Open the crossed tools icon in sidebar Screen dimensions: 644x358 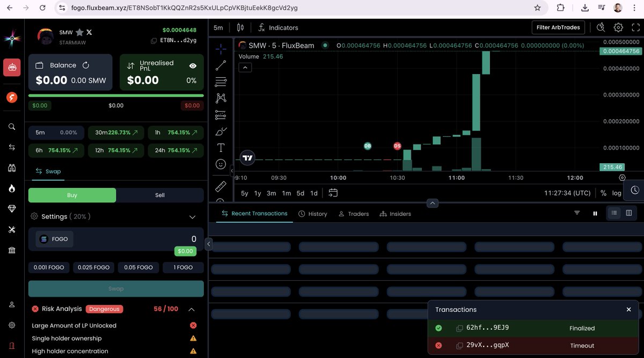pyautogui.click(x=12, y=230)
